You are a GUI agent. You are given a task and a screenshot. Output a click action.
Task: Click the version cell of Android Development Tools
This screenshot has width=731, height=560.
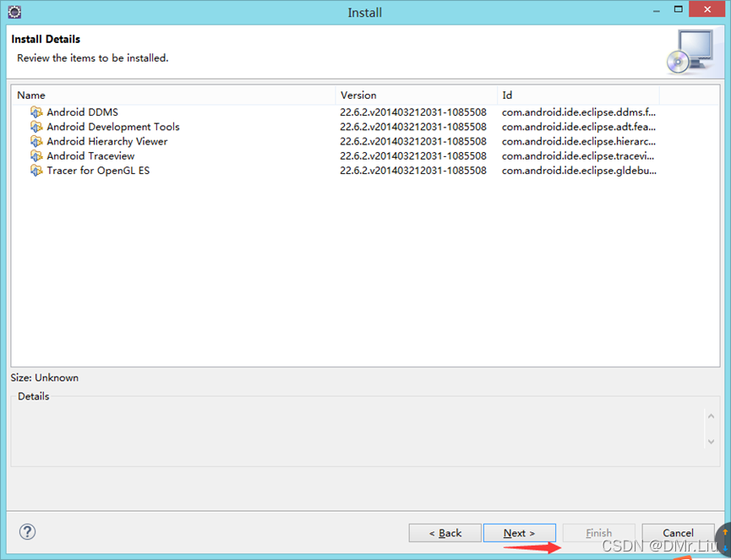tap(413, 127)
